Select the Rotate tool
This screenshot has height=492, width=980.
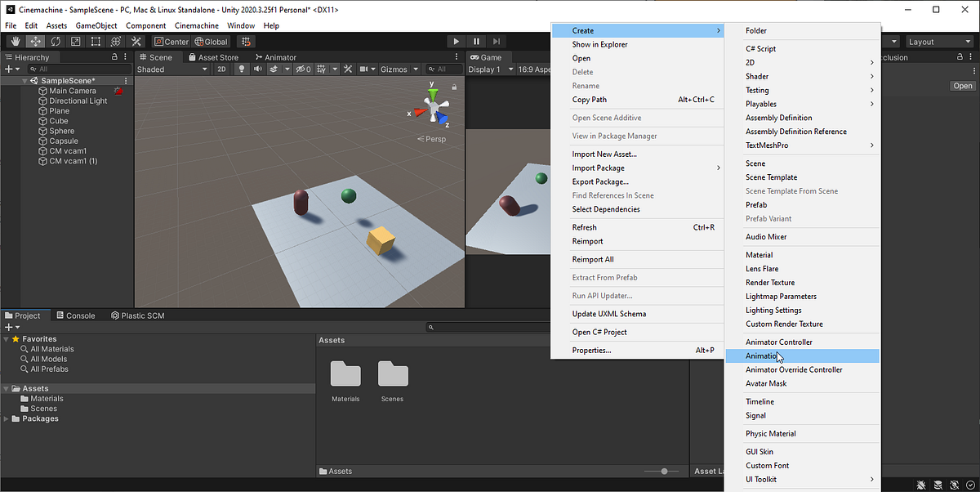pos(56,41)
